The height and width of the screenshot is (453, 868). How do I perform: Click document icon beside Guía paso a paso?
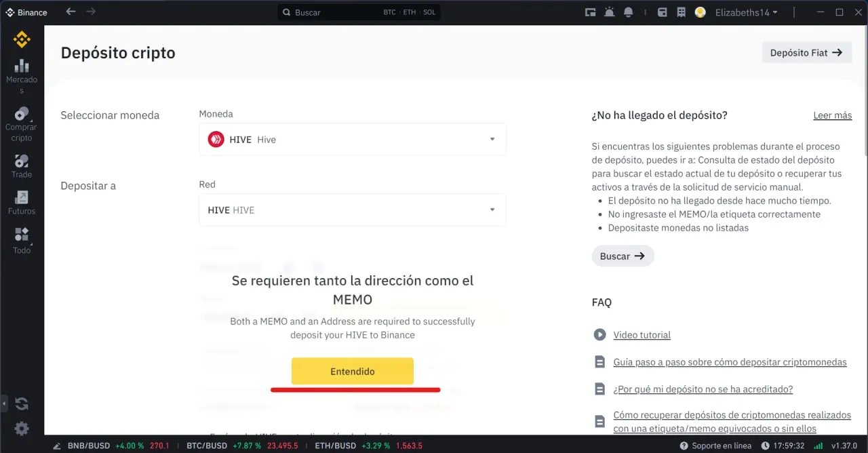tap(599, 362)
